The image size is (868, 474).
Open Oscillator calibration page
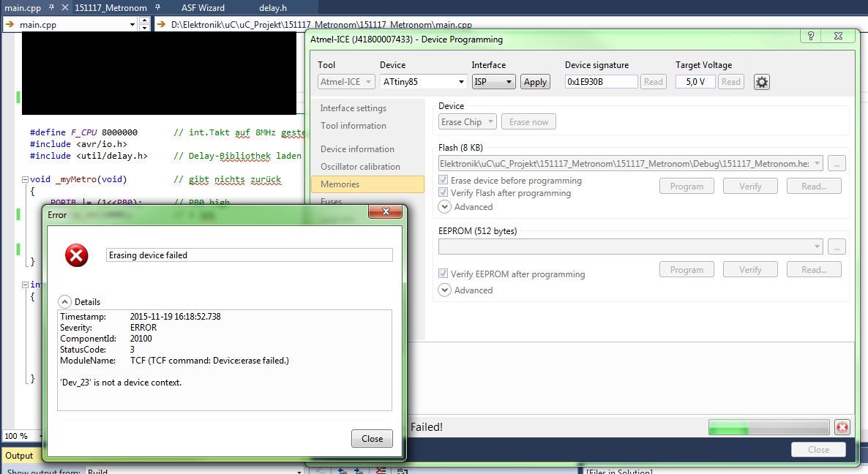coord(360,167)
